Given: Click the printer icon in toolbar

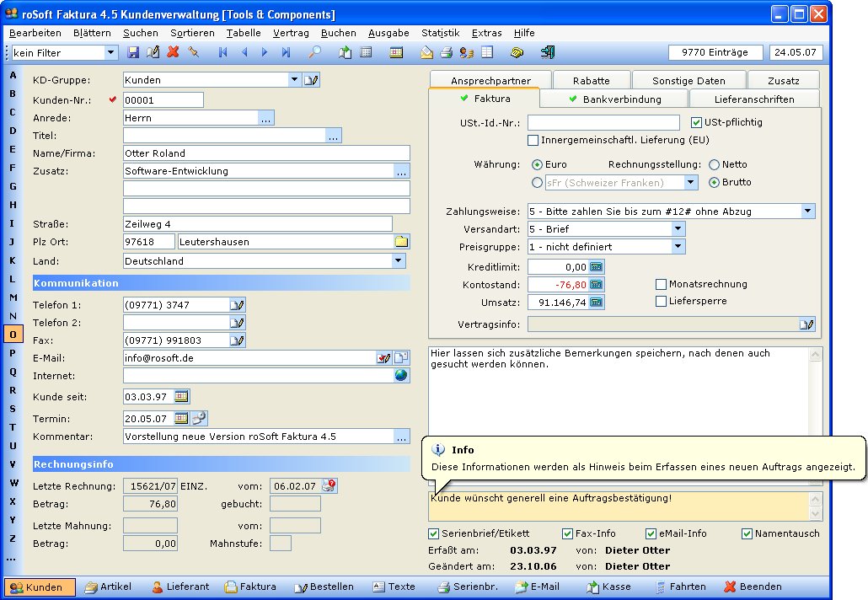Looking at the screenshot, I should pyautogui.click(x=447, y=52).
